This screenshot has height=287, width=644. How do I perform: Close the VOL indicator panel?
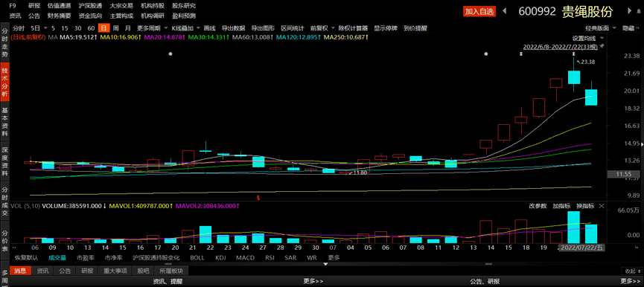[x=602, y=206]
